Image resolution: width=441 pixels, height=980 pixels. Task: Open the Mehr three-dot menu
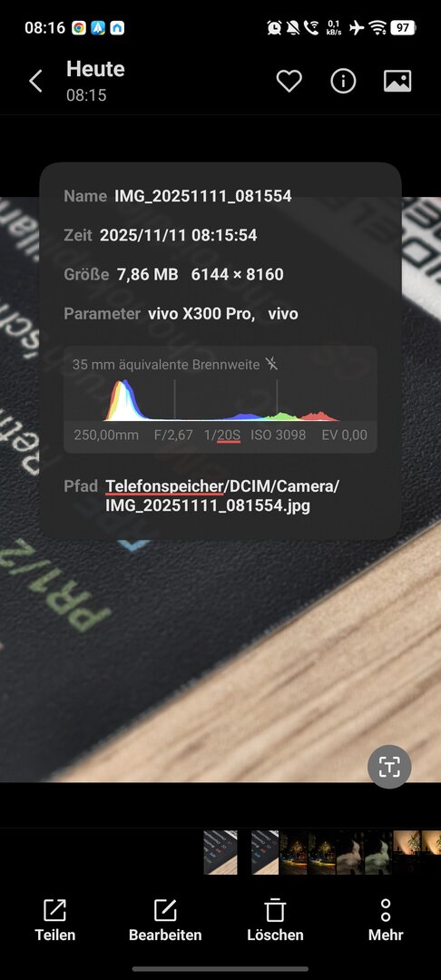click(x=386, y=920)
